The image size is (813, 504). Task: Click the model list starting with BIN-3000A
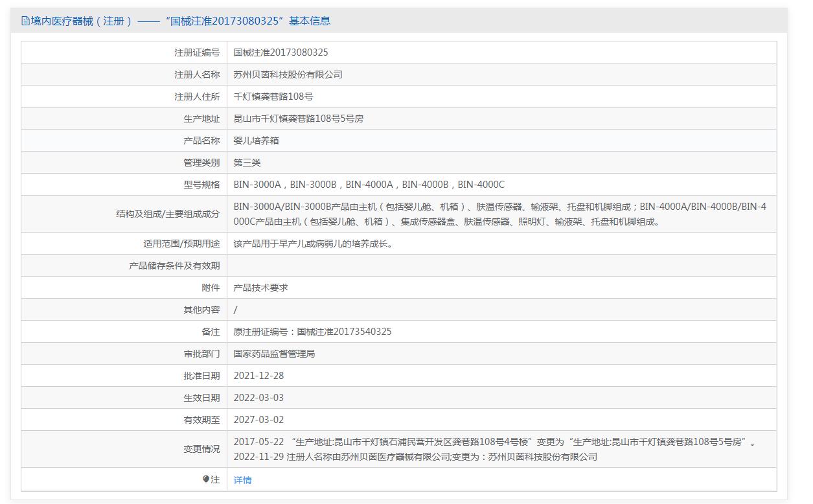369,185
